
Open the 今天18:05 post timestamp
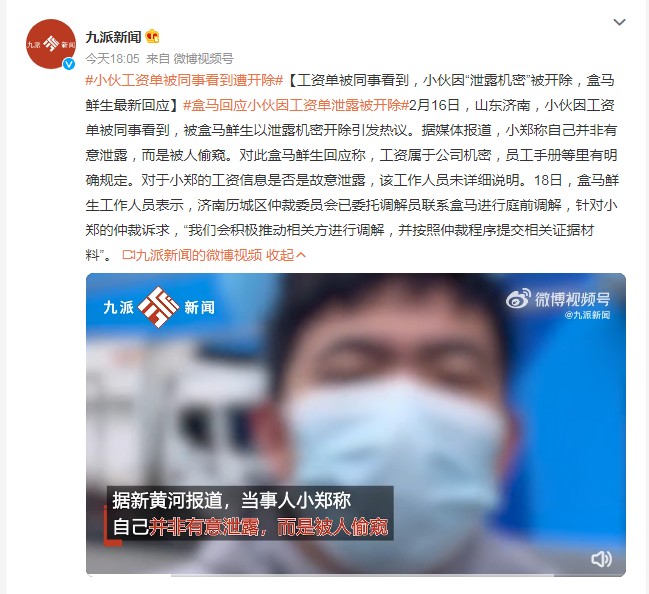coord(112,59)
